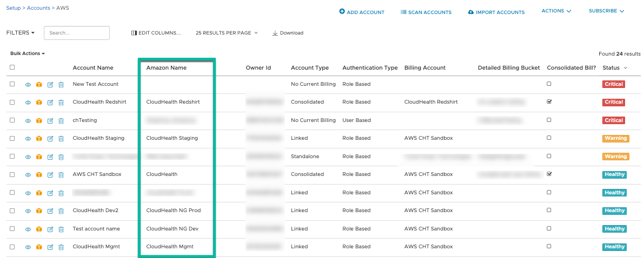Click the Account Type column header
The width and height of the screenshot is (644, 258).
310,67
